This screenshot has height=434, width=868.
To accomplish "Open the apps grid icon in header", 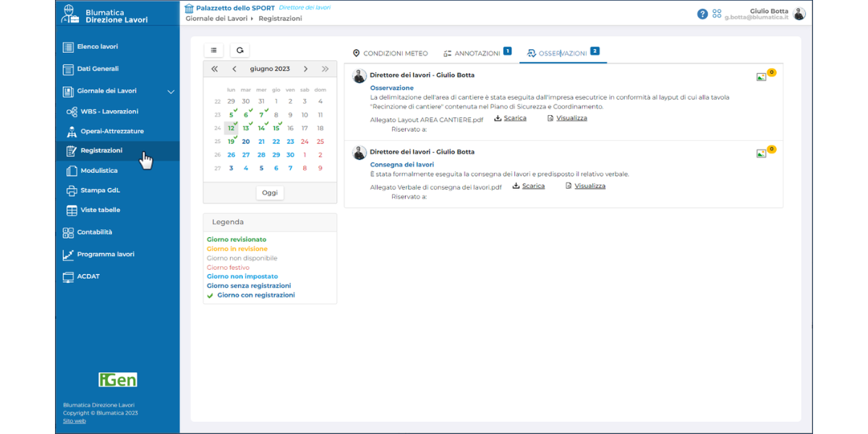I will 717,14.
